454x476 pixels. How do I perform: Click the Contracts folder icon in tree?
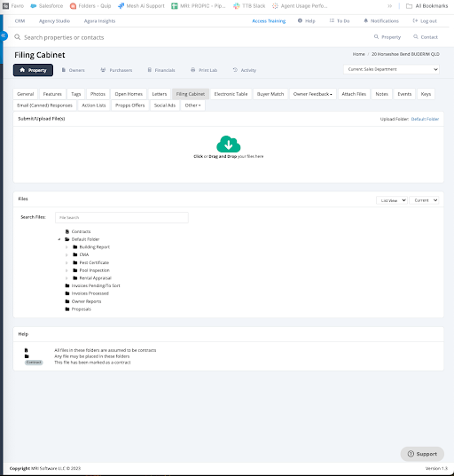[x=67, y=231]
